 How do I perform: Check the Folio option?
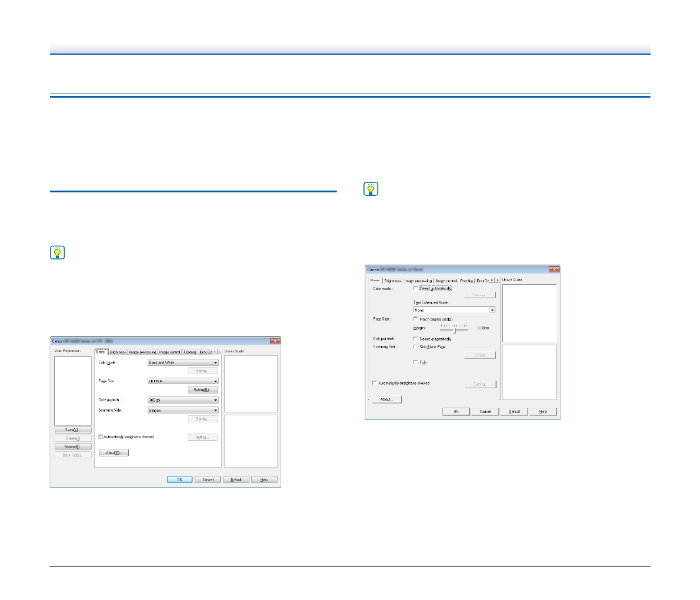click(x=416, y=362)
